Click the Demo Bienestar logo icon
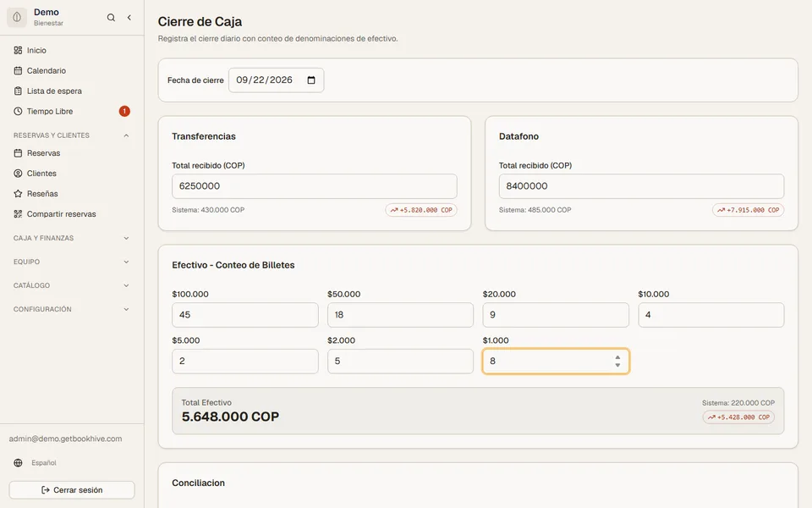The height and width of the screenshot is (508, 812). [x=17, y=17]
